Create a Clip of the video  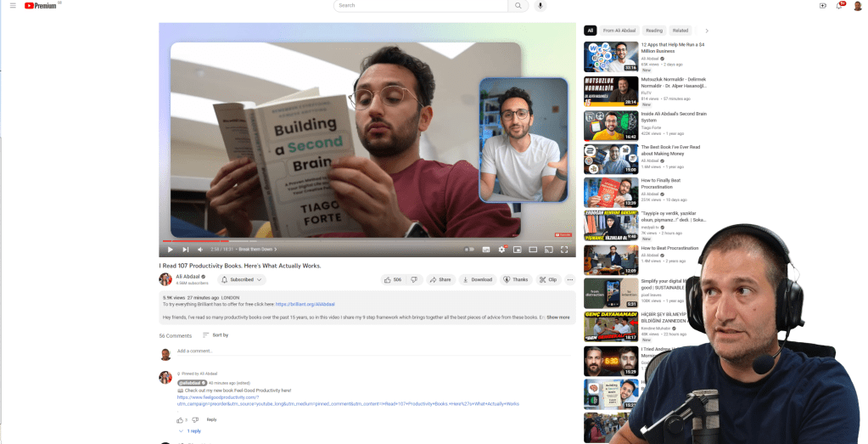tap(548, 279)
